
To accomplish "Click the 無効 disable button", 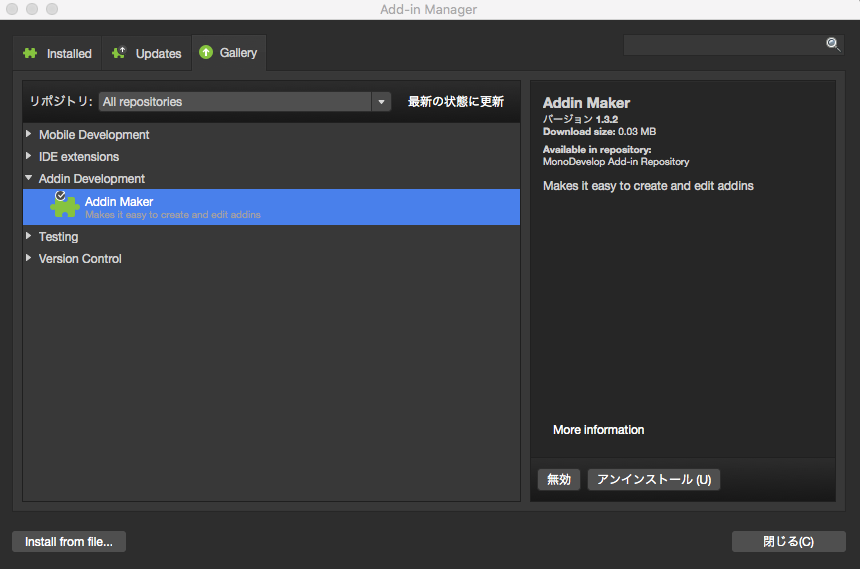I will pos(559,480).
